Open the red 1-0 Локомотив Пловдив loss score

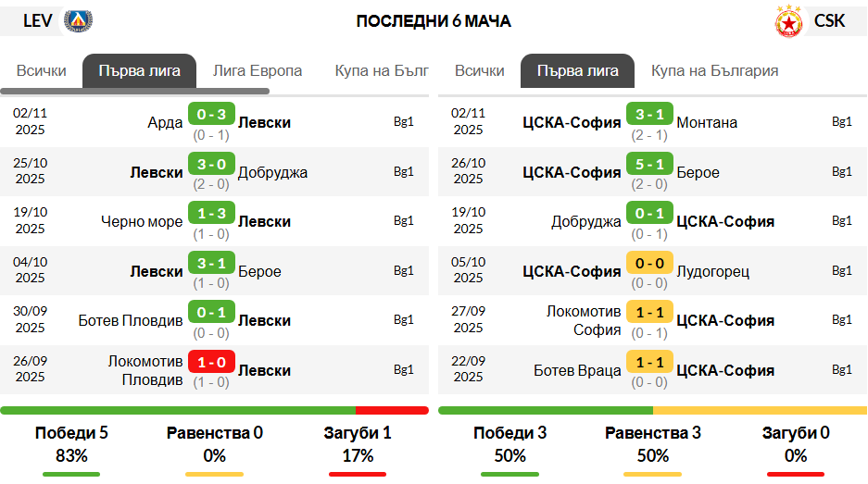click(x=211, y=362)
